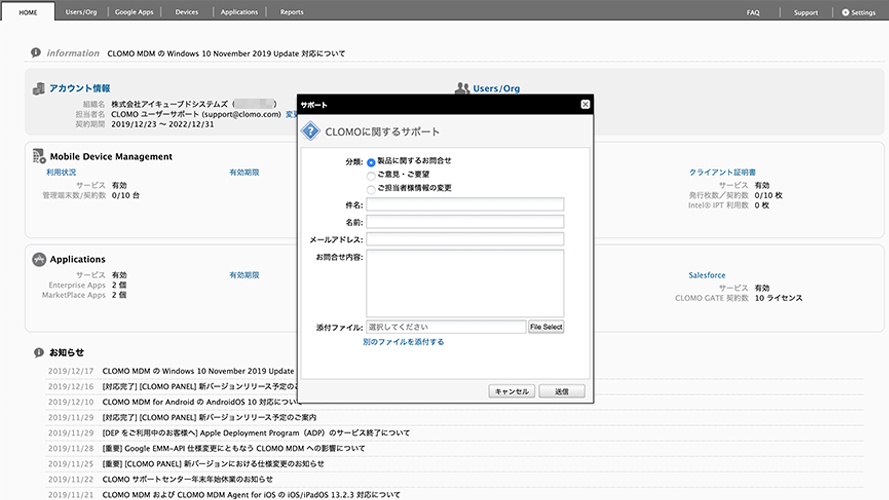
Task: Click the File Select button
Action: (546, 327)
